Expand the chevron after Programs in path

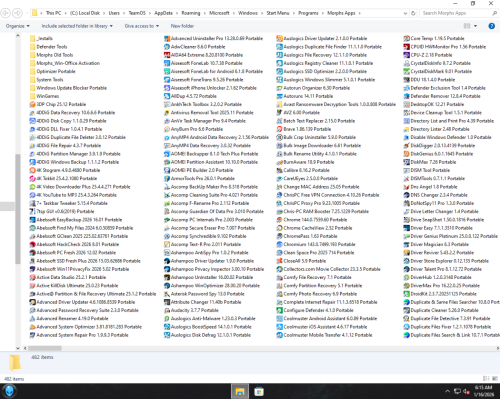click(323, 13)
